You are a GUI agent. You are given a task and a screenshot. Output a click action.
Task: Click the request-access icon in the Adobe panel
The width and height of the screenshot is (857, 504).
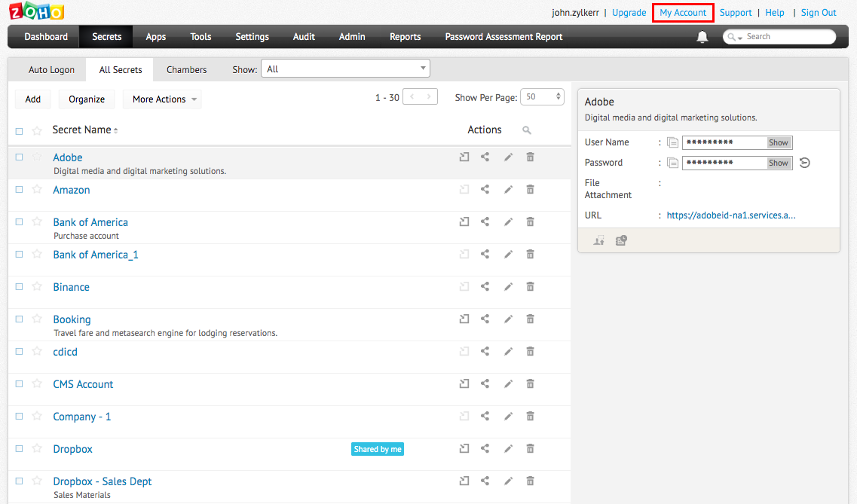pos(621,240)
